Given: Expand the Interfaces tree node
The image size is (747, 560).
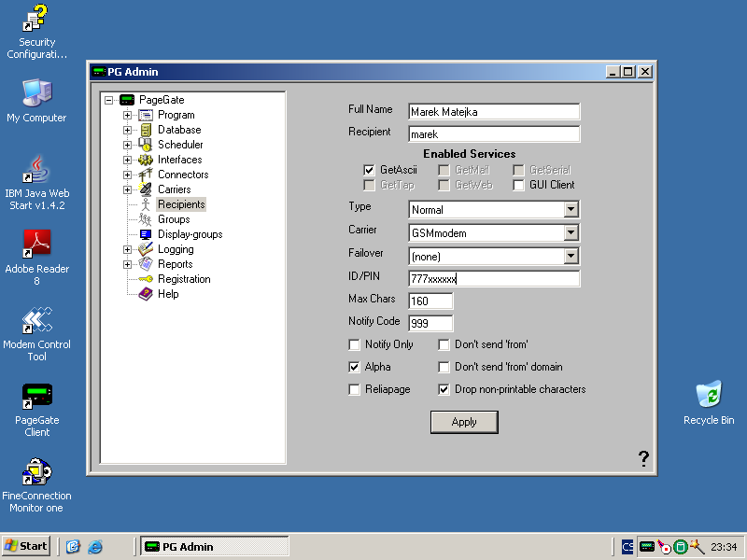Looking at the screenshot, I should coord(127,160).
